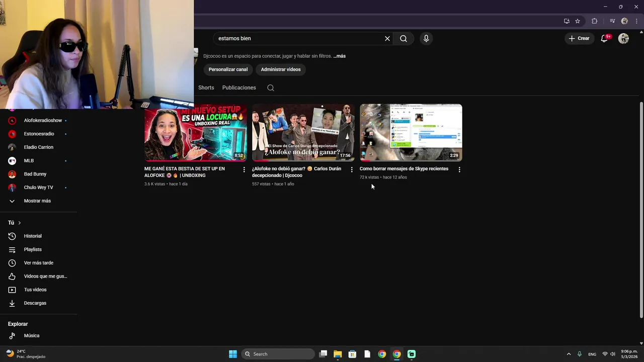Start voice search with microphone icon

426,39
